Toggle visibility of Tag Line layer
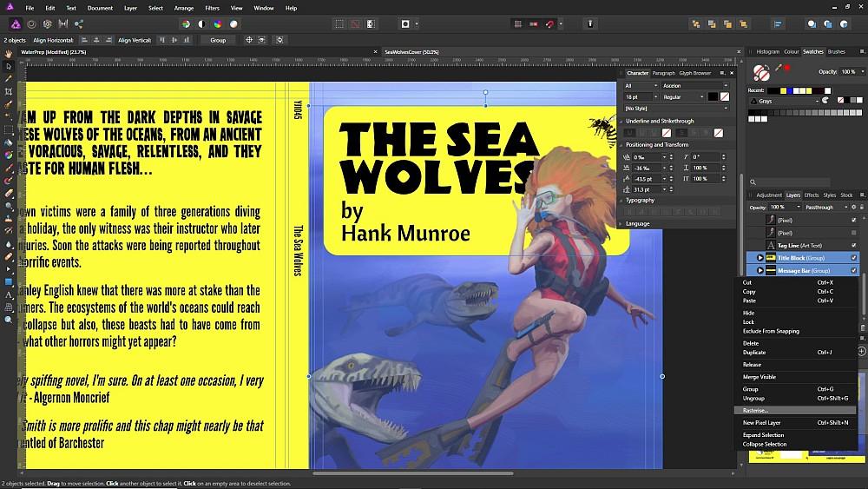 click(854, 246)
